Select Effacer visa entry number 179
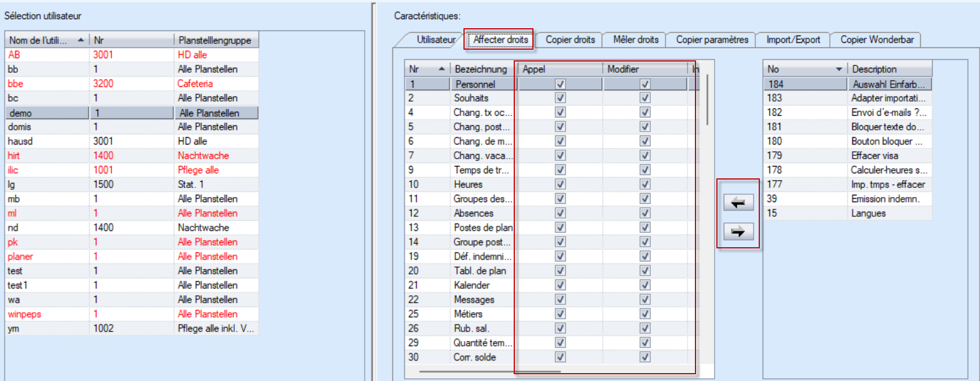Image resolution: width=980 pixels, height=381 pixels. 874,156
